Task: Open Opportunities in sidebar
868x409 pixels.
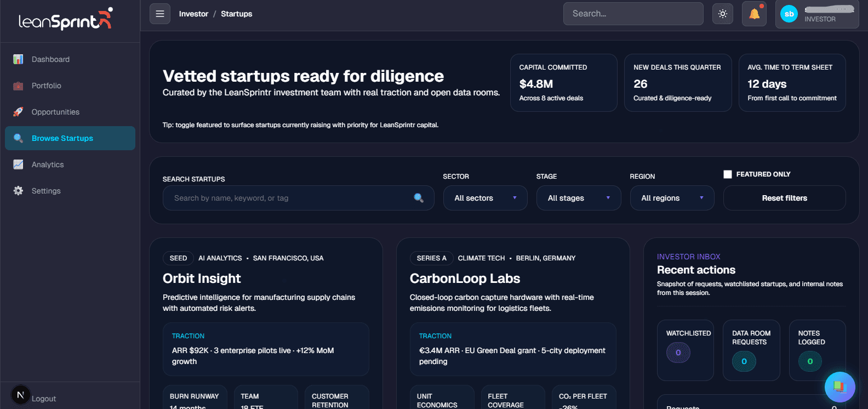Action: pyautogui.click(x=70, y=112)
